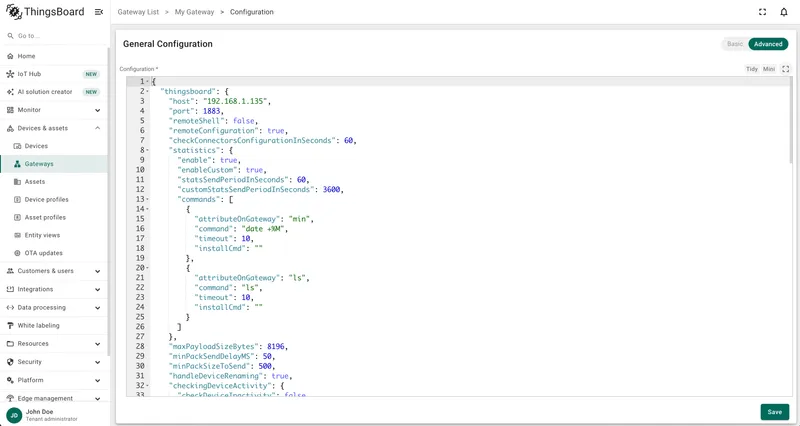
Task: Click the Monitor icon in the sidebar
Action: pos(10,110)
